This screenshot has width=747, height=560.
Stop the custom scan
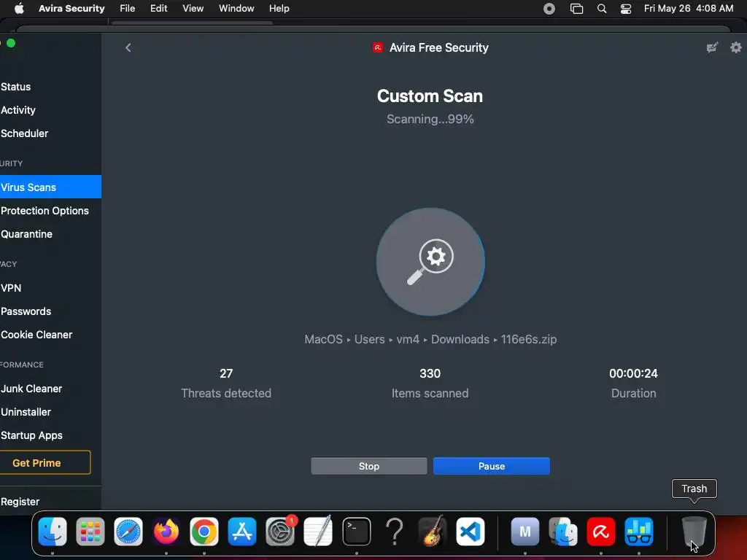pos(368,466)
